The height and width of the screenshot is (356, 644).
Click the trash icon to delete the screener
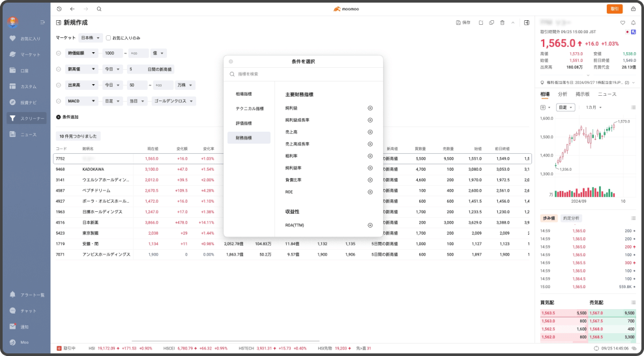[x=502, y=23]
